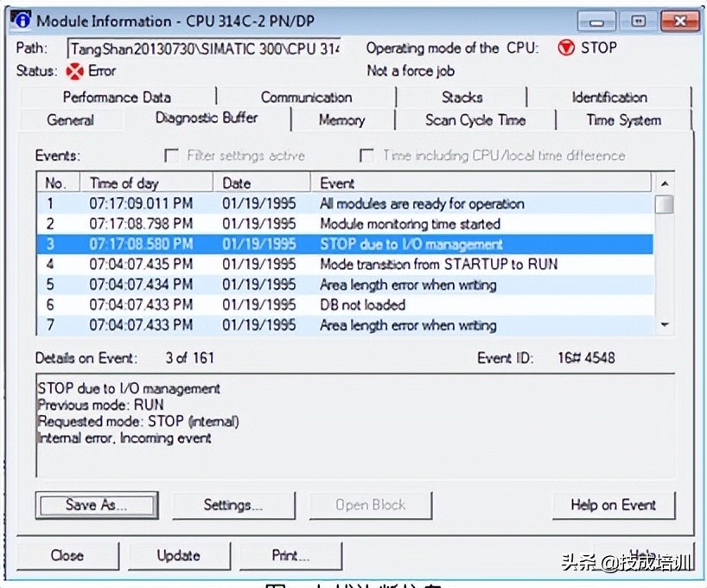Open the Settings... dialog button
Screen dimensions: 707x588
pyautogui.click(x=233, y=505)
